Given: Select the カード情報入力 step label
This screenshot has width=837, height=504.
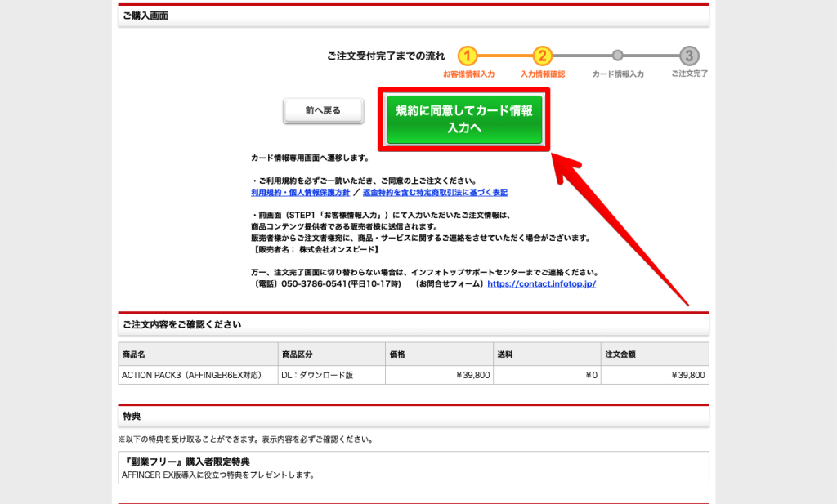Looking at the screenshot, I should click(x=618, y=74).
